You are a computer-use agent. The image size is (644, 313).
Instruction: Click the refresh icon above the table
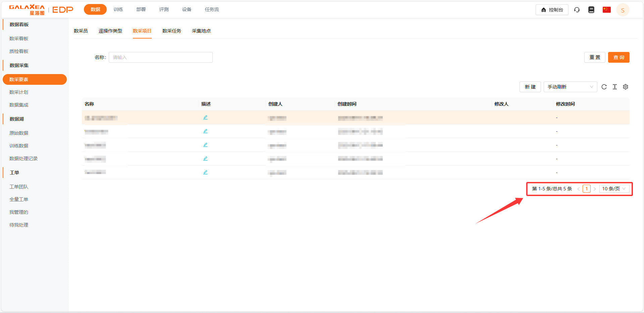[604, 87]
